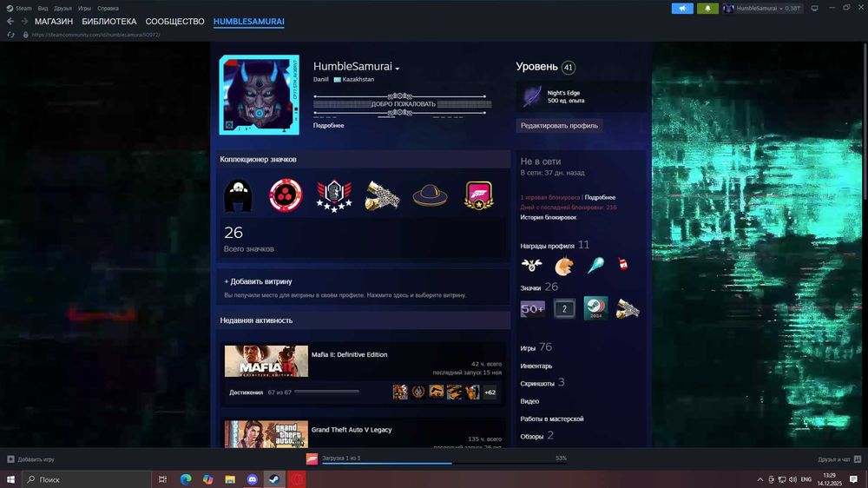Screen dimensions: 868x488
Task: Select the pink Forza badge
Action: click(478, 195)
